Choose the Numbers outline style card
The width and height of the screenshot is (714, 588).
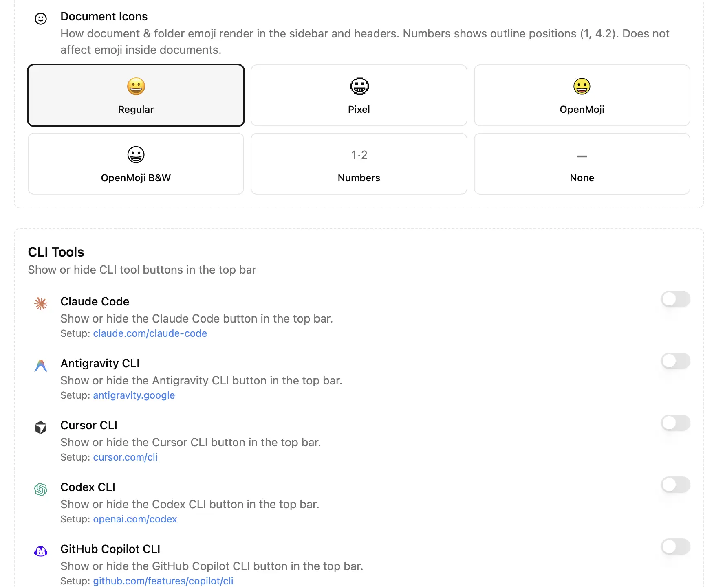click(359, 164)
